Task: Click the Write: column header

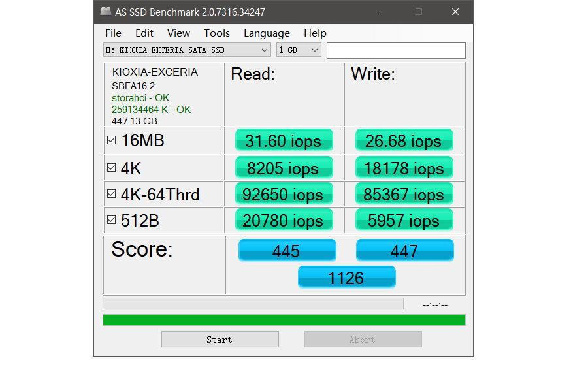Action: pos(373,74)
